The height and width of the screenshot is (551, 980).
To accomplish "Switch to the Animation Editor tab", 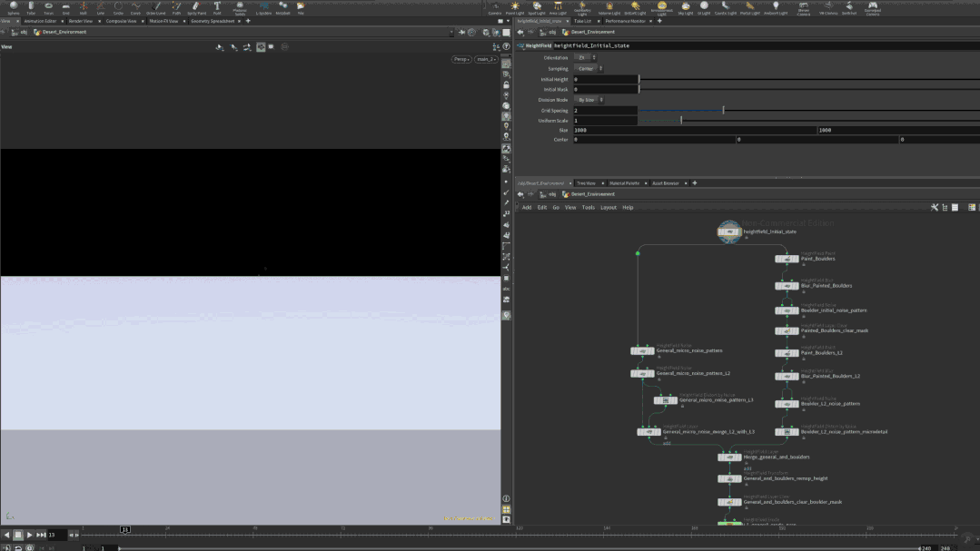I will coord(40,21).
